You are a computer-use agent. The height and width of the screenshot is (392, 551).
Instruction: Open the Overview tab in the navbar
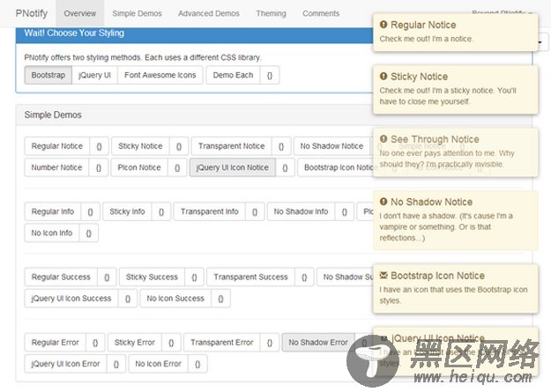[79, 13]
